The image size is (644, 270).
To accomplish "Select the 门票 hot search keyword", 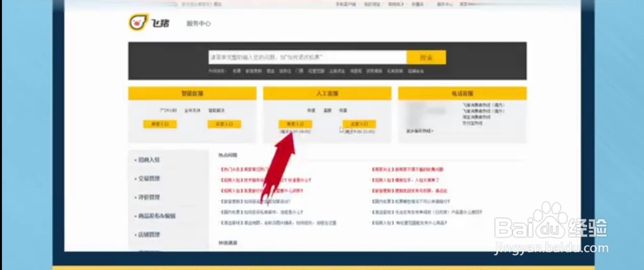I will pyautogui.click(x=299, y=71).
